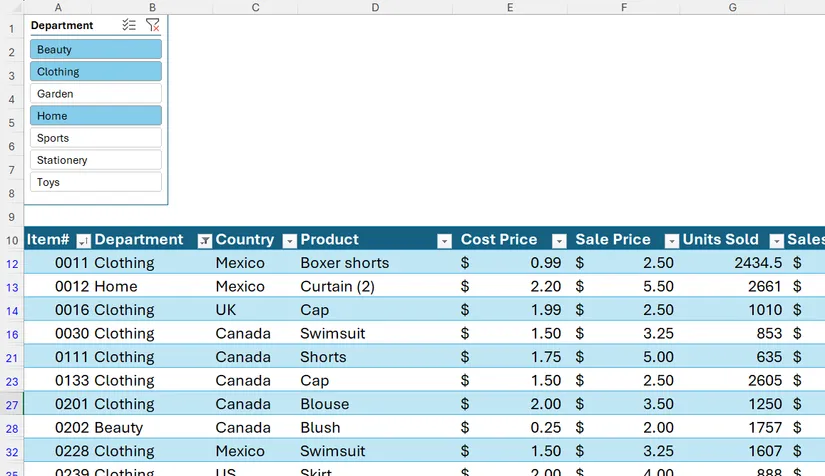This screenshot has height=476, width=825.
Task: Toggle the Toys slicer item
Action: click(x=96, y=182)
